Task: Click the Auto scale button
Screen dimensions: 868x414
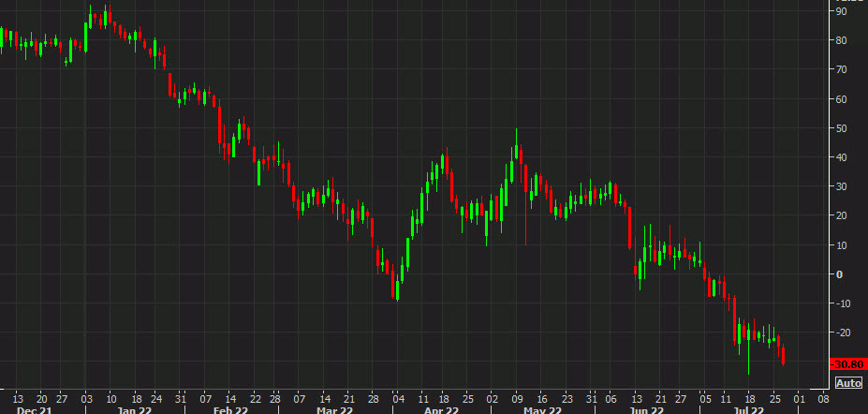Action: pyautogui.click(x=847, y=382)
